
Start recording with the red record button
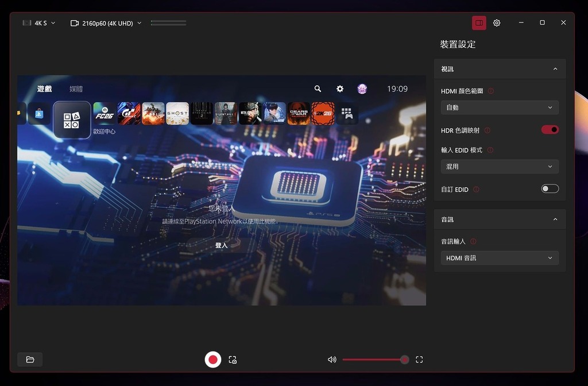click(213, 360)
